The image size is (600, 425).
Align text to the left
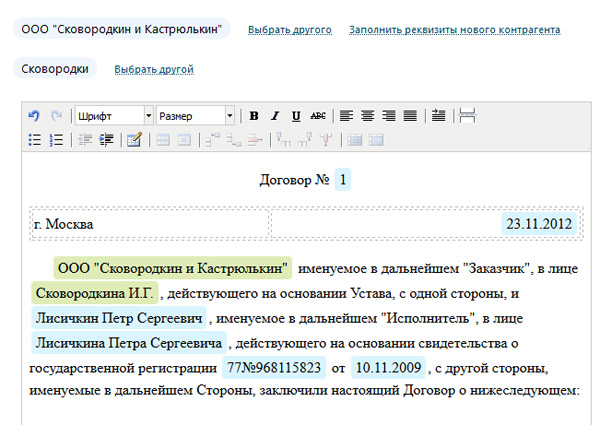pyautogui.click(x=347, y=116)
